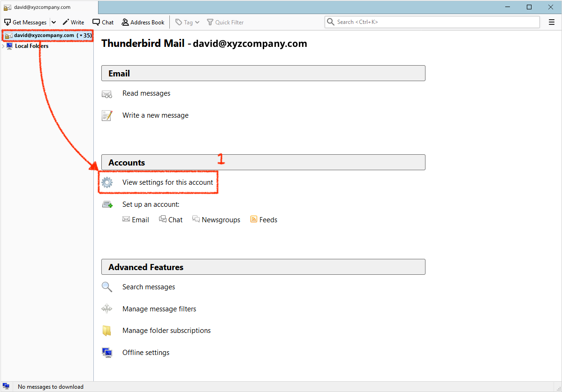Click the Get Messages toolbar button
The image size is (562, 392).
click(x=26, y=22)
